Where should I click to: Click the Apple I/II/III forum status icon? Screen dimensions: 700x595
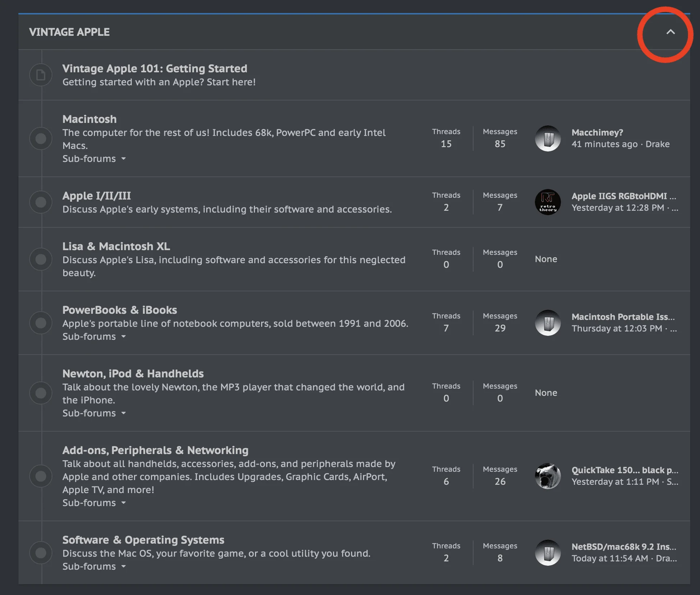tap(41, 202)
